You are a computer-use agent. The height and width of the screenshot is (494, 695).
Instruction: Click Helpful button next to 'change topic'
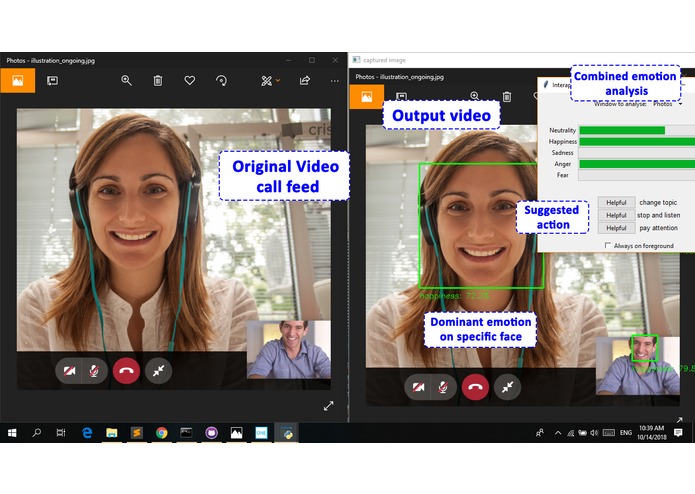[x=617, y=202]
